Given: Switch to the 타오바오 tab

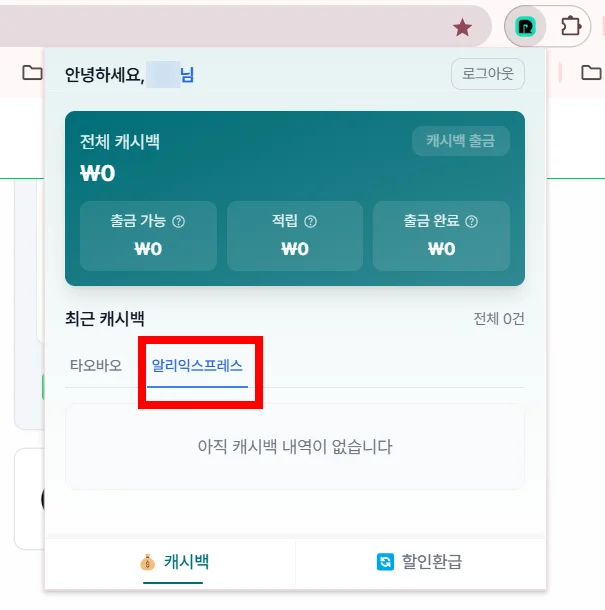Looking at the screenshot, I should (96, 366).
